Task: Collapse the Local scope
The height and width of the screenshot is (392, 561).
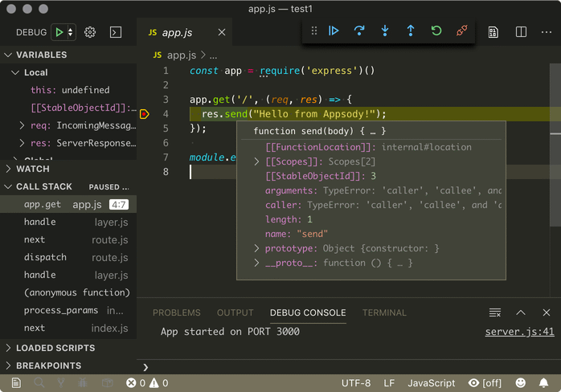Action: tap(15, 72)
